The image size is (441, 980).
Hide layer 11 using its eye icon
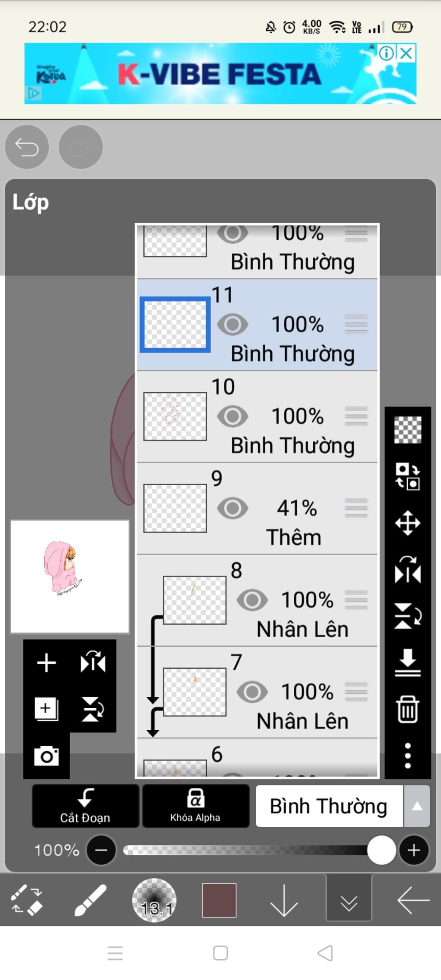[x=233, y=325]
